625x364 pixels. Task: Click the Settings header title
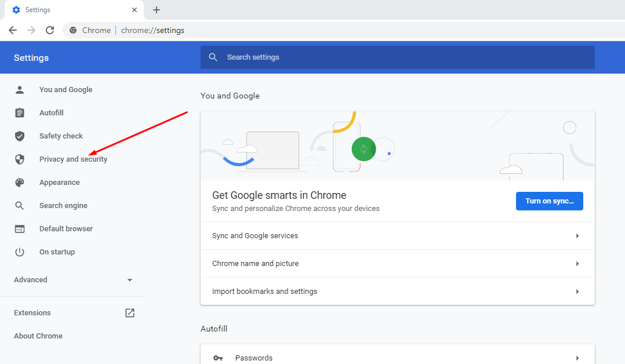tap(31, 58)
